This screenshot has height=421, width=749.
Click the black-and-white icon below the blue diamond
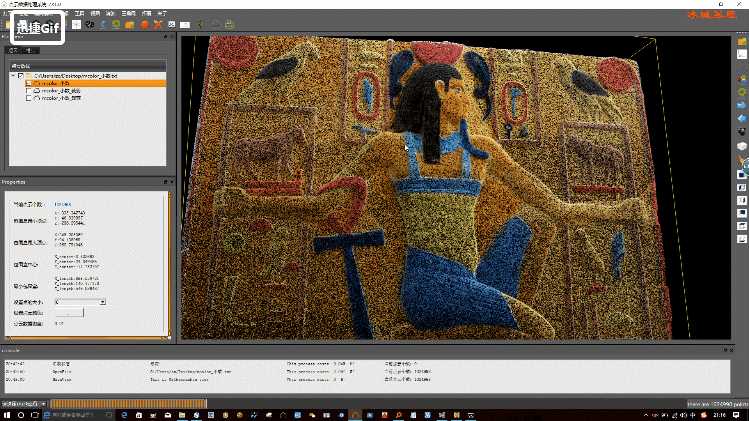coord(742,131)
